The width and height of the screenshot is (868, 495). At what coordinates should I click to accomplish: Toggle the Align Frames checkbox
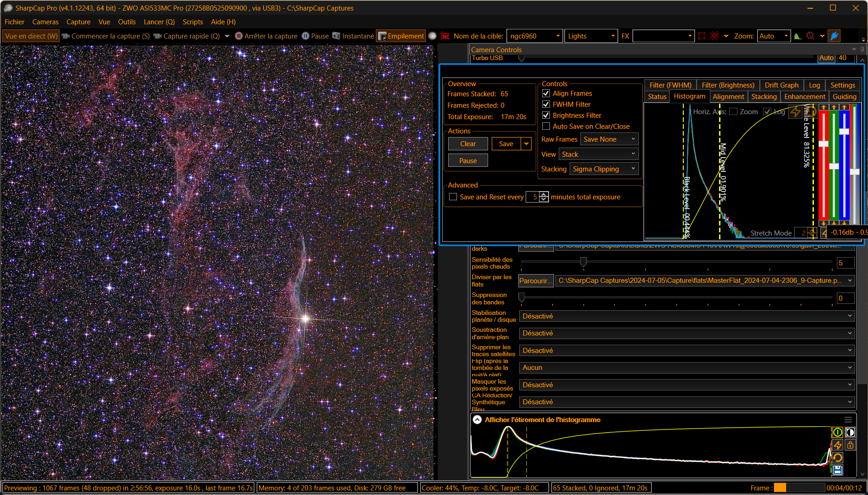(x=546, y=93)
